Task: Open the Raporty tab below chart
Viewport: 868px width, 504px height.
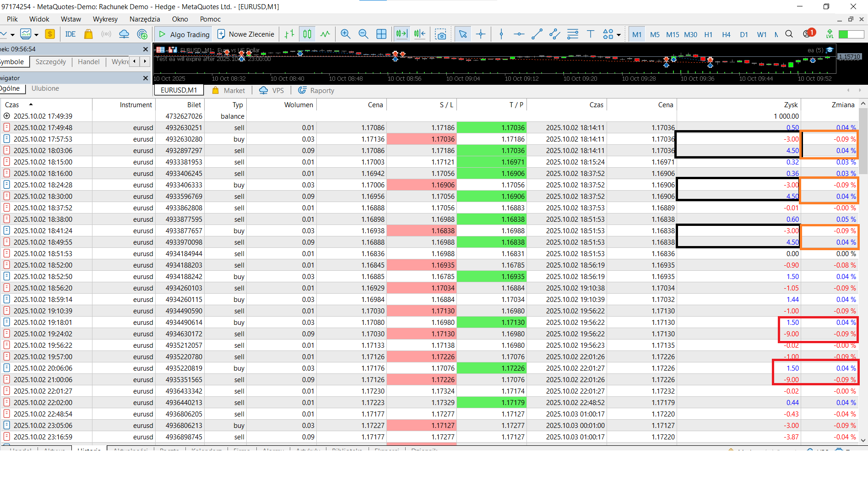Action: pyautogui.click(x=316, y=91)
